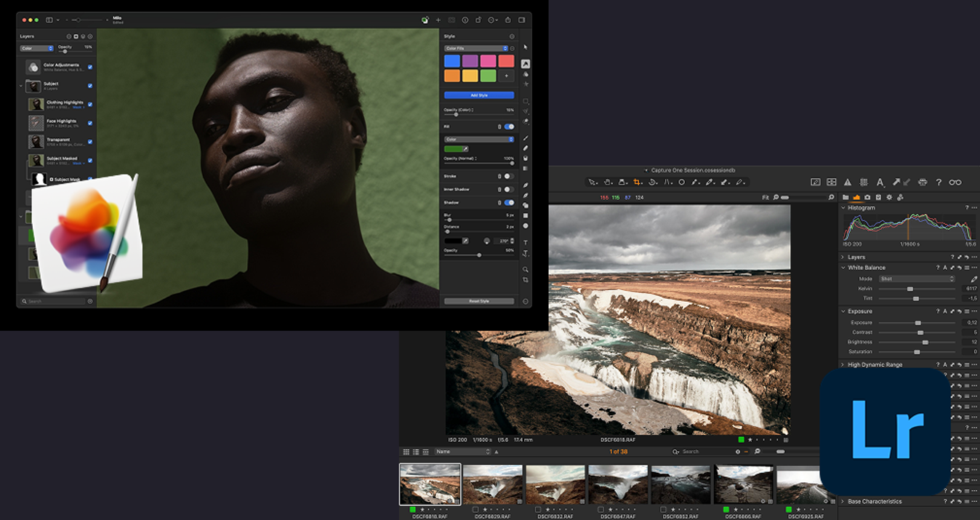The height and width of the screenshot is (520, 980).
Task: Click the Reset Style button
Action: pos(480,300)
